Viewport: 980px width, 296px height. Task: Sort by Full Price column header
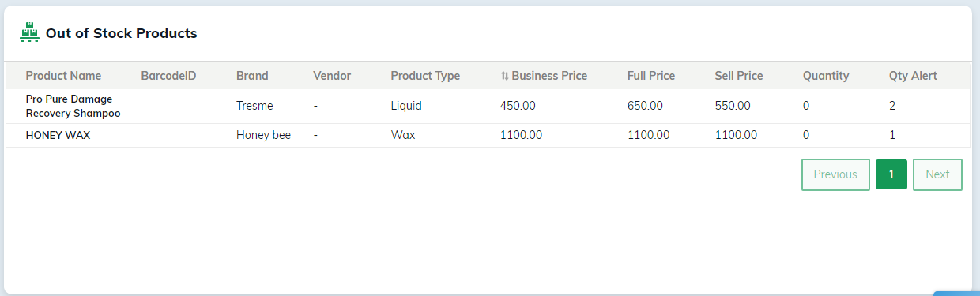point(651,76)
